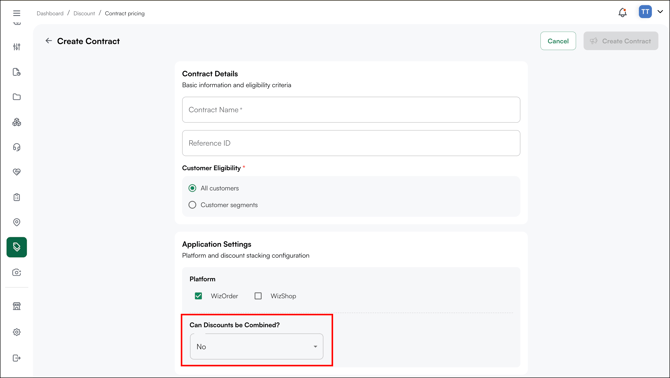Screen dimensions: 670x378
Task: Check the WizShop platform checkbox
Action: (258, 296)
